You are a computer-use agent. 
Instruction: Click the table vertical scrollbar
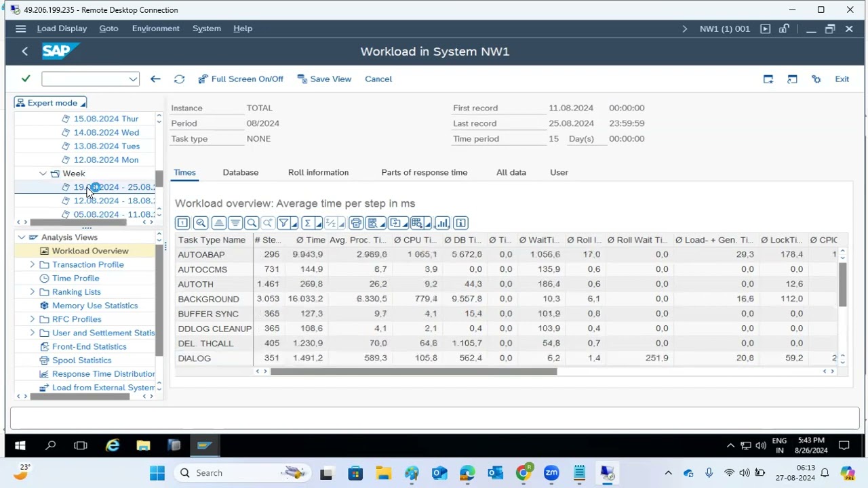point(842,285)
